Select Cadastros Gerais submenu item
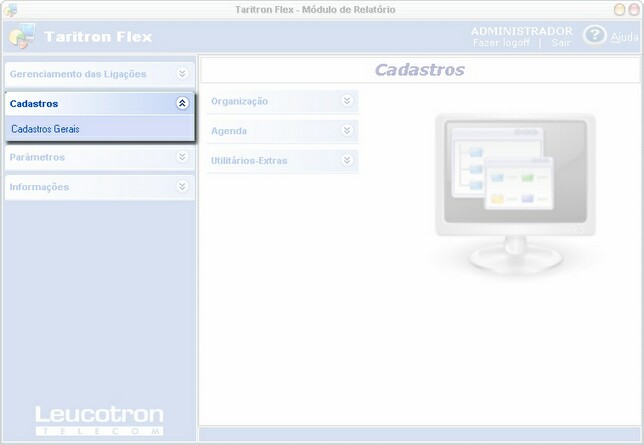This screenshot has width=644, height=445. pos(100,129)
